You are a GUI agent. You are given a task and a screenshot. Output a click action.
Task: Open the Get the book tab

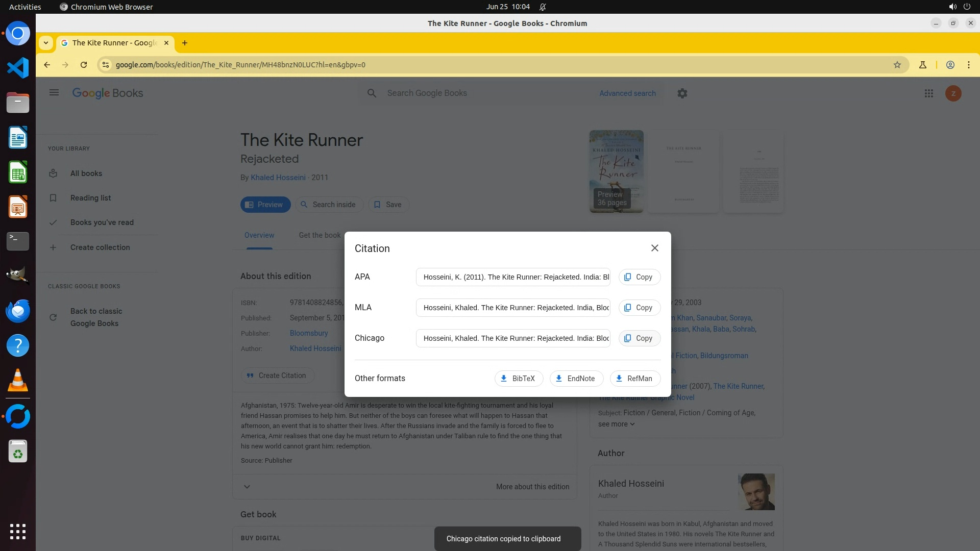pyautogui.click(x=319, y=235)
